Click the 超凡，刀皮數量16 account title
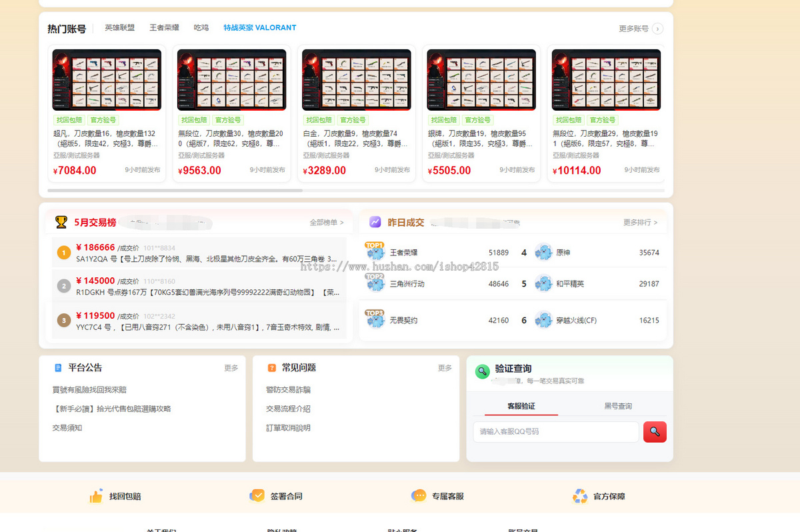This screenshot has width=800, height=532. click(x=107, y=139)
